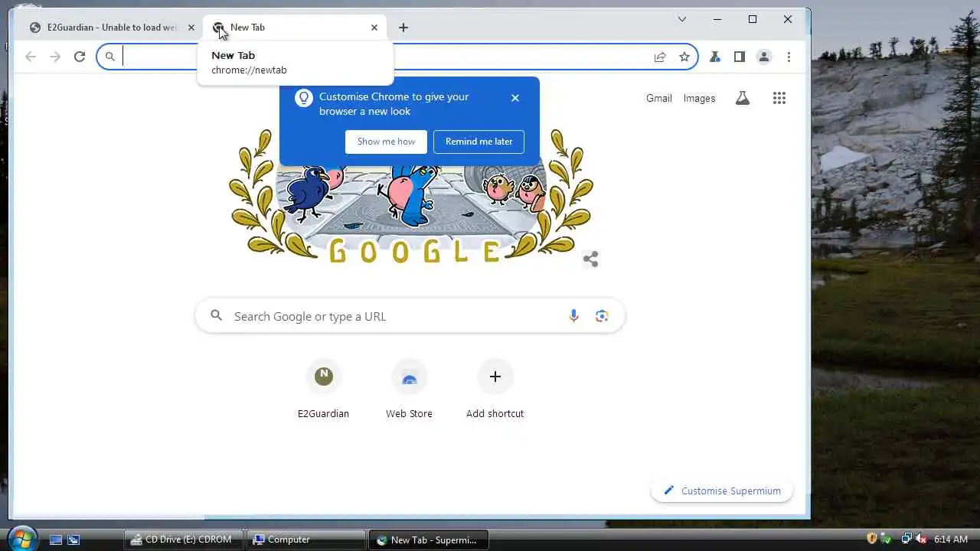Open Search Labs flask icon

[x=743, y=98]
